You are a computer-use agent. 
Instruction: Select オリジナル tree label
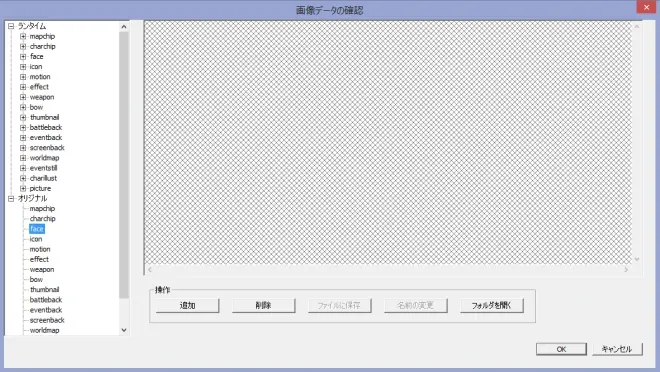(32, 198)
